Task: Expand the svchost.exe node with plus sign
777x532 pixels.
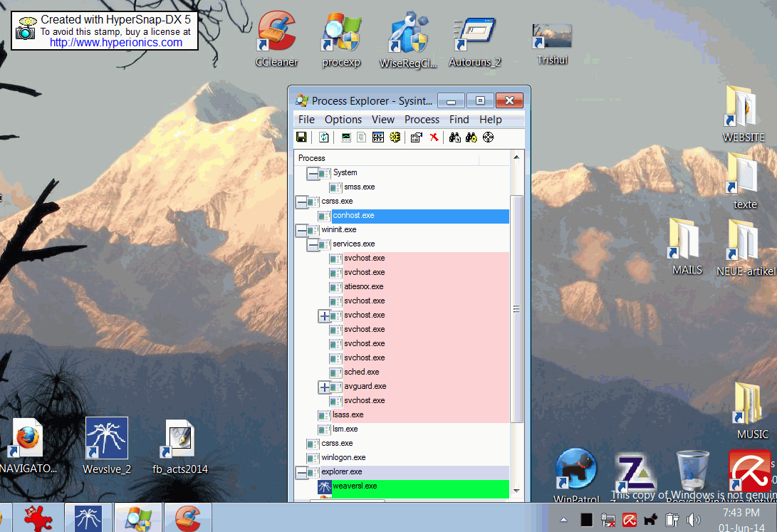Action: (324, 316)
